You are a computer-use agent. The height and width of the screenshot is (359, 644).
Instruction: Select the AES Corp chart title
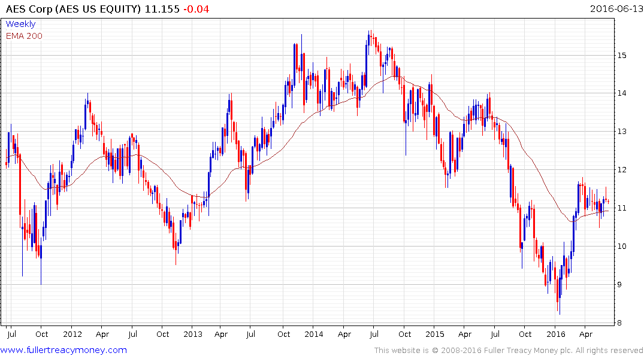pyautogui.click(x=73, y=9)
